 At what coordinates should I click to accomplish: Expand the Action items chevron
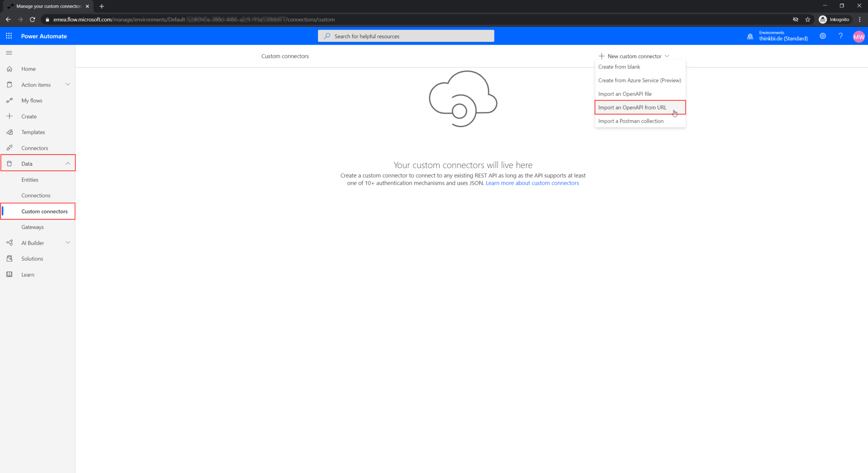68,84
